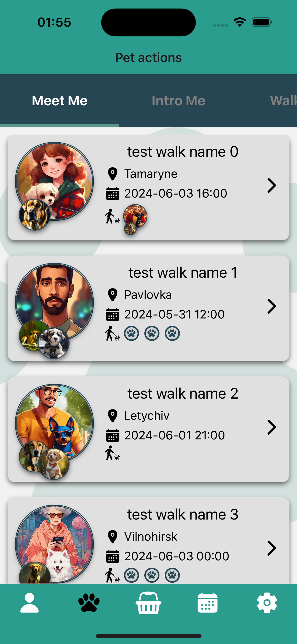Open the calendar icon in bottom navigation
Image resolution: width=297 pixels, height=644 pixels.
coord(208,603)
